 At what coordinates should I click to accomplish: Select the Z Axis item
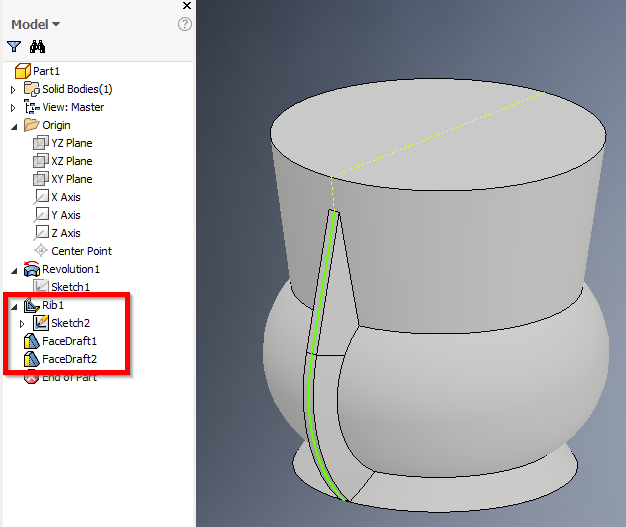point(65,233)
